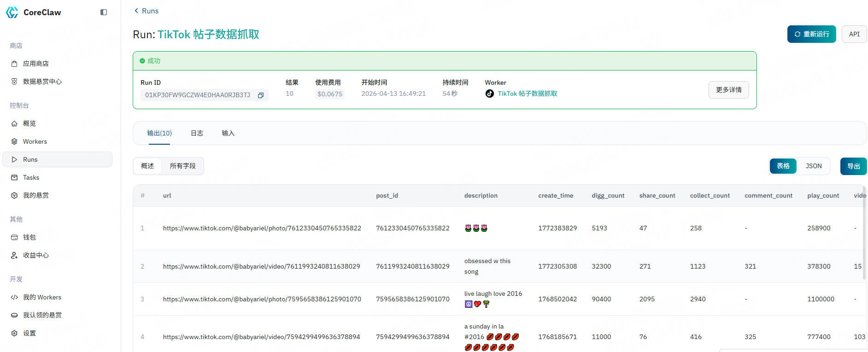Image resolution: width=868 pixels, height=352 pixels.
Task: Switch to the 输入 tab
Action: point(228,133)
